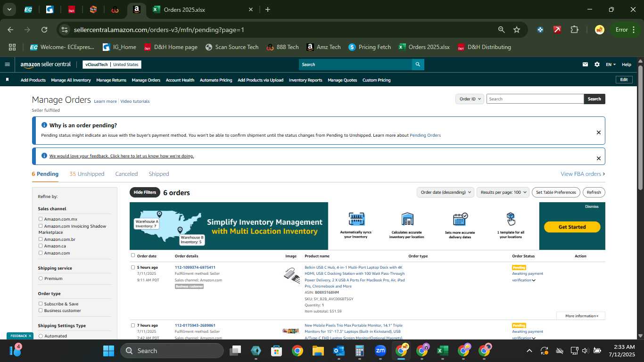644x362 pixels.
Task: Select the Premium shipping service radio
Action: point(41,279)
